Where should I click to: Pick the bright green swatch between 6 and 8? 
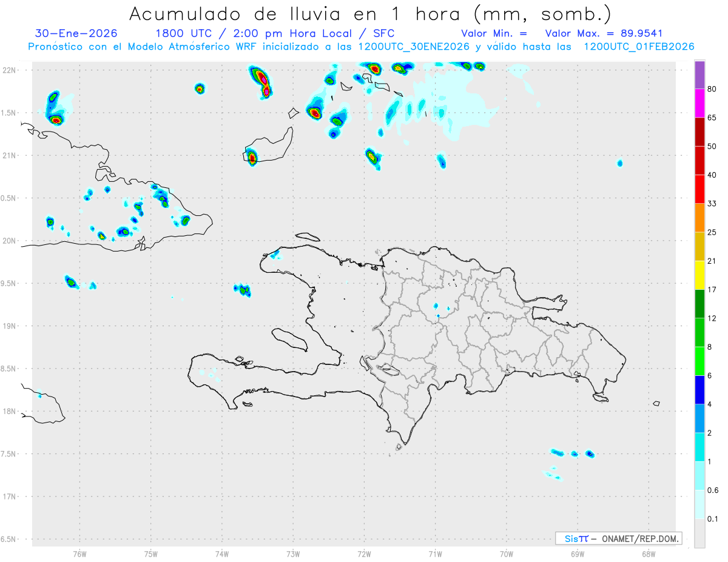point(699,361)
